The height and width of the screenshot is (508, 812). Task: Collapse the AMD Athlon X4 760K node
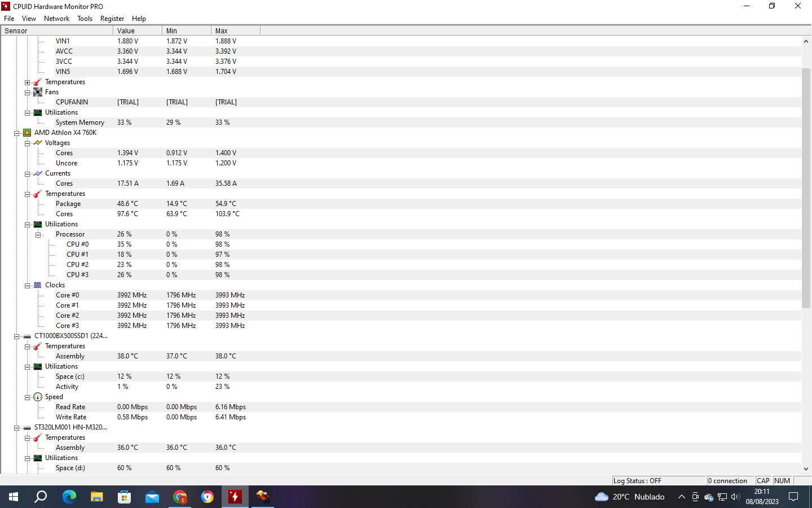17,133
